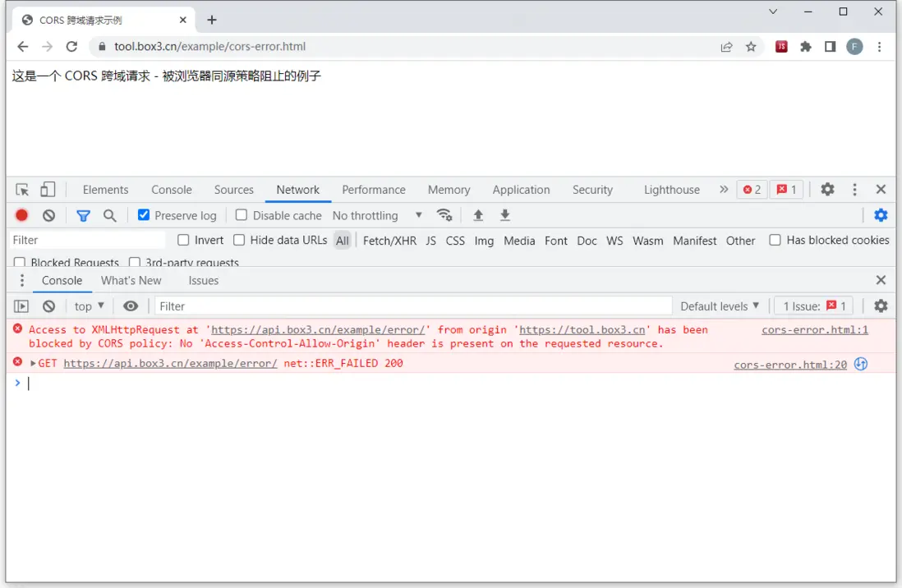902x588 pixels.
Task: Open the Lighthouse tab
Action: (x=672, y=189)
